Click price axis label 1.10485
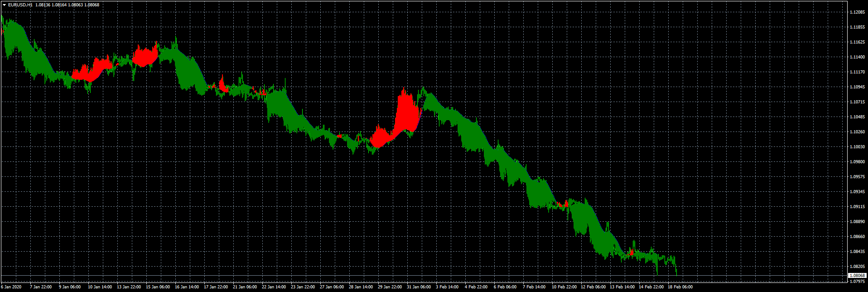Image resolution: width=868 pixels, height=292 pixels. (858, 117)
